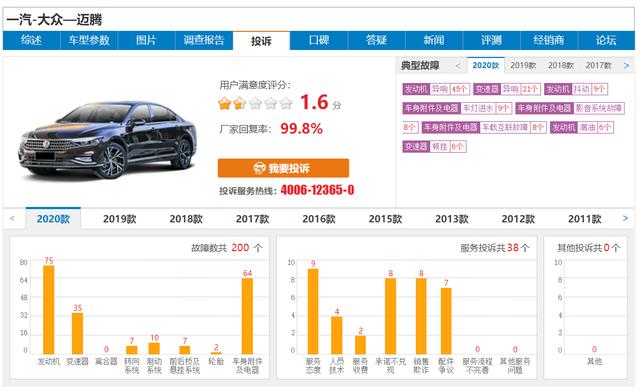Screen dimensions: 640x390
Task: Select 2011款 model year tab
Action: click(x=585, y=219)
